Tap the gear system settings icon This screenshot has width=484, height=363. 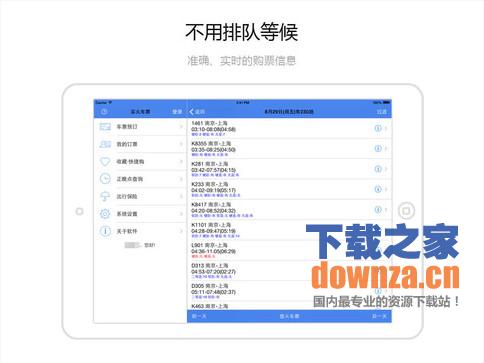click(105, 213)
